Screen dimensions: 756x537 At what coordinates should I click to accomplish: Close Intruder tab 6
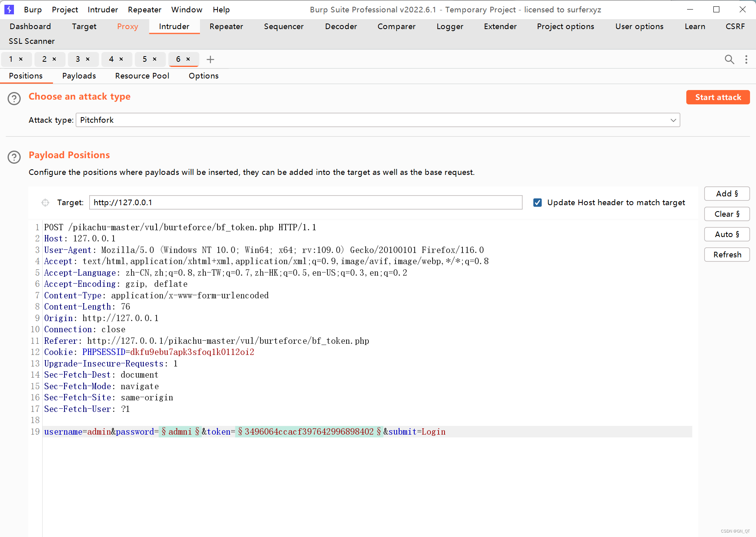tap(188, 59)
